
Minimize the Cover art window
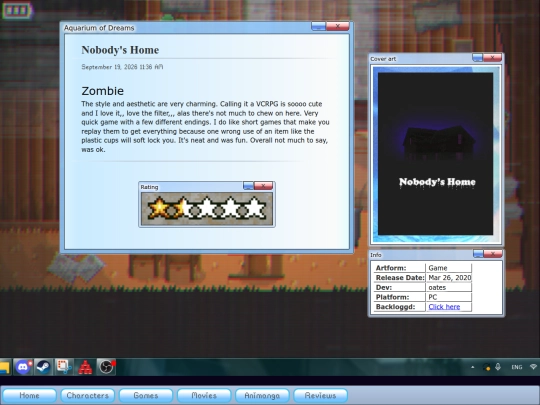478,58
